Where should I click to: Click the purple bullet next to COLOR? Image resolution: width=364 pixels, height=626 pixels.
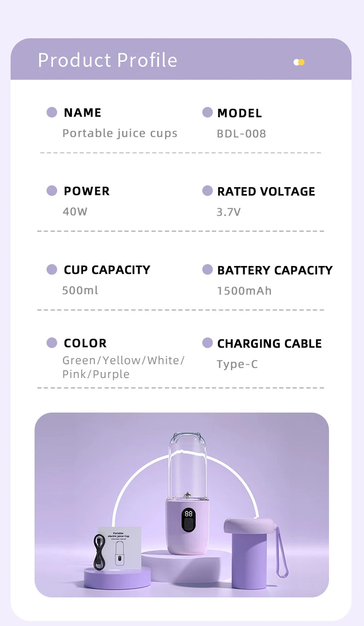[52, 343]
